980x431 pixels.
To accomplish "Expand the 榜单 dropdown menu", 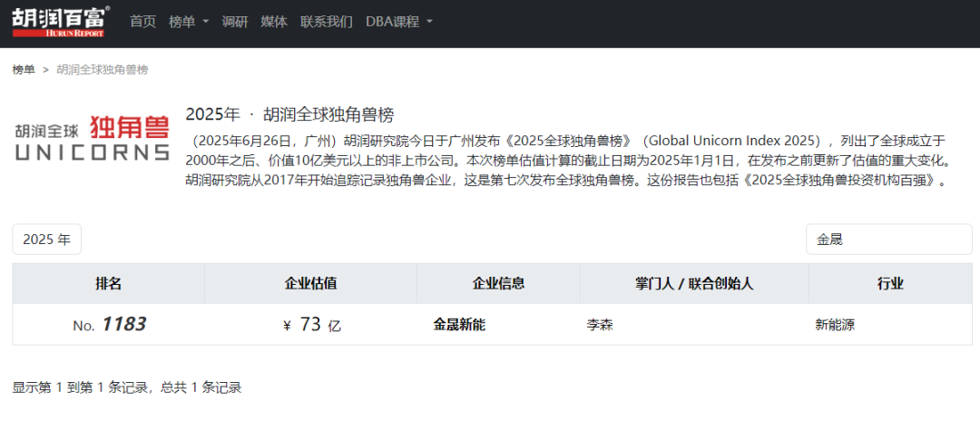I will (189, 22).
